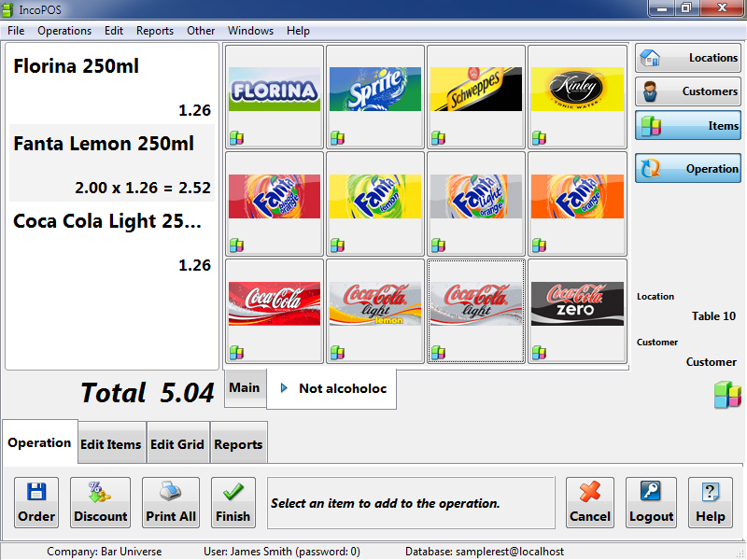The image size is (747, 560).
Task: Select Coca Cola Light order line
Action: pos(111,241)
